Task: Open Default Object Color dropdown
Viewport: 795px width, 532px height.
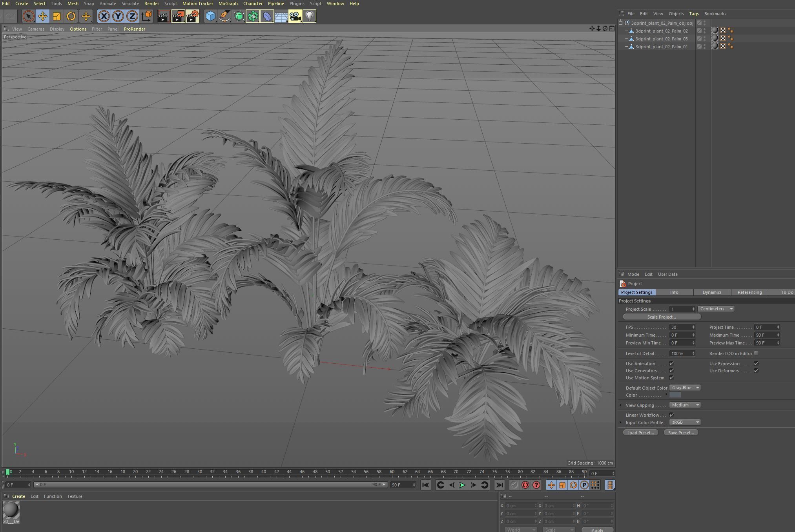Action: 685,388
